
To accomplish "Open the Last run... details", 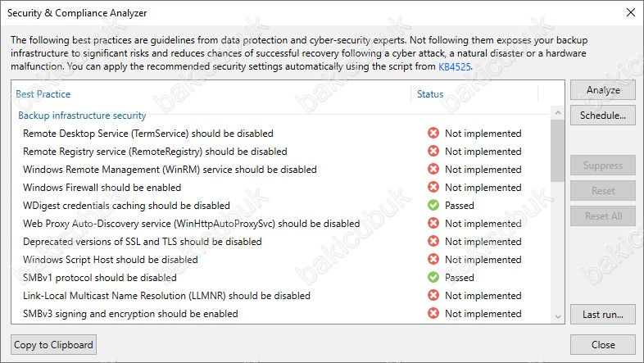I will (603, 315).
